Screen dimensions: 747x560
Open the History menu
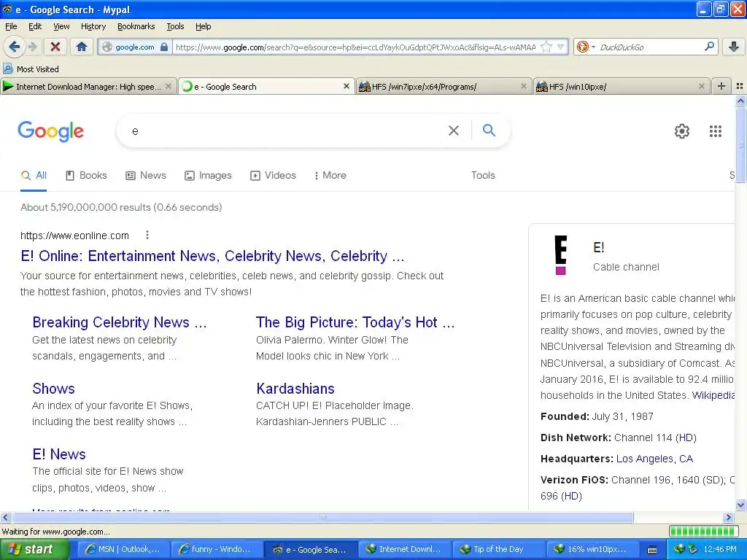(x=93, y=26)
